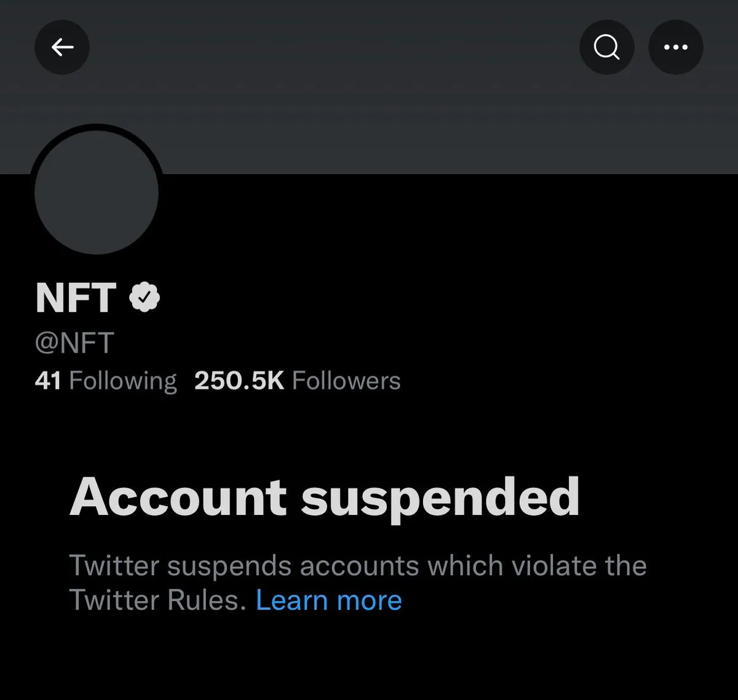738x700 pixels.
Task: Open the Followers list label
Action: pos(346,381)
